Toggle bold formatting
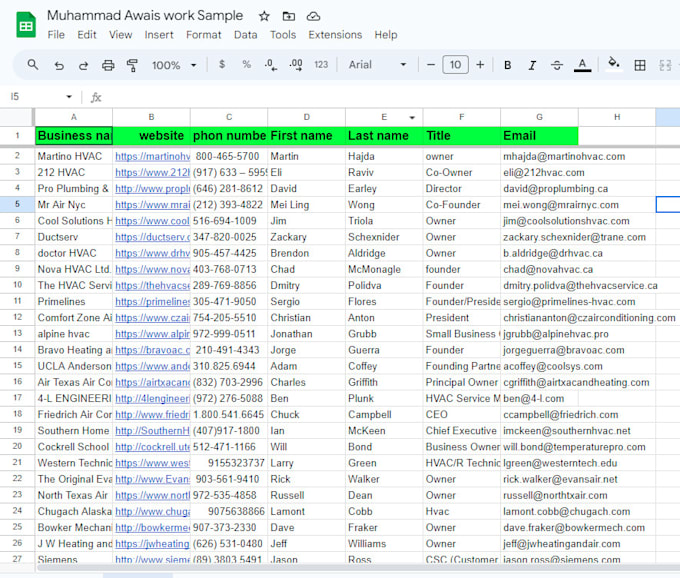The image size is (680, 578). [x=507, y=65]
